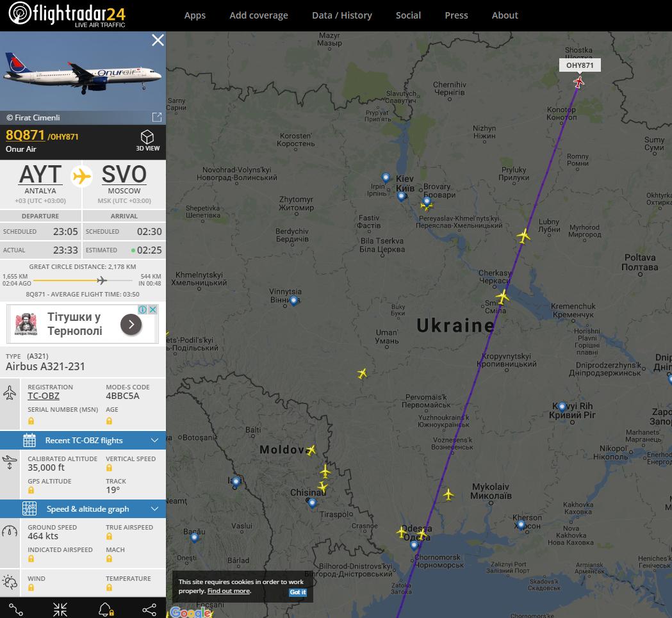Click the center-on-aircraft arrows icon
Image resolution: width=672 pixels, height=618 pixels.
pos(60,610)
